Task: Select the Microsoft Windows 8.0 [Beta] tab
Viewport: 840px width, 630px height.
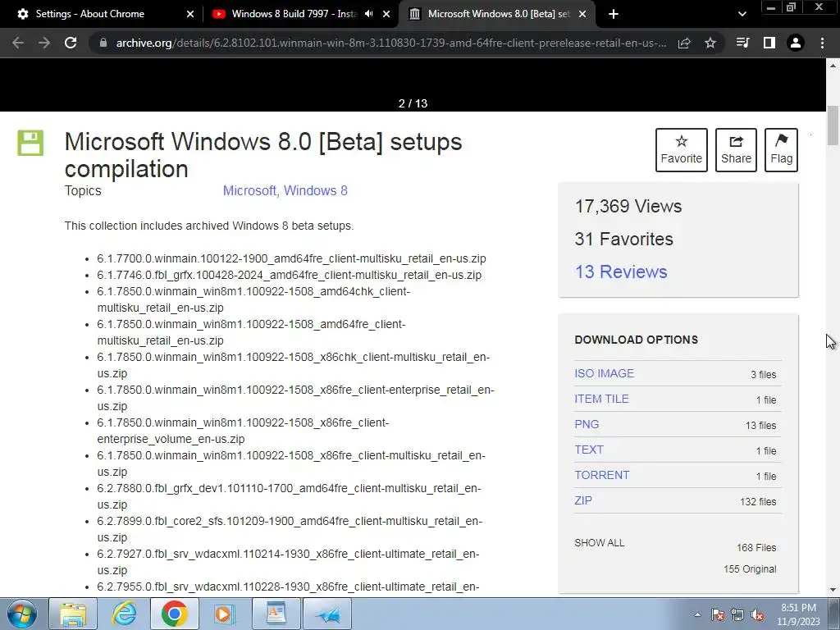Action: click(495, 14)
